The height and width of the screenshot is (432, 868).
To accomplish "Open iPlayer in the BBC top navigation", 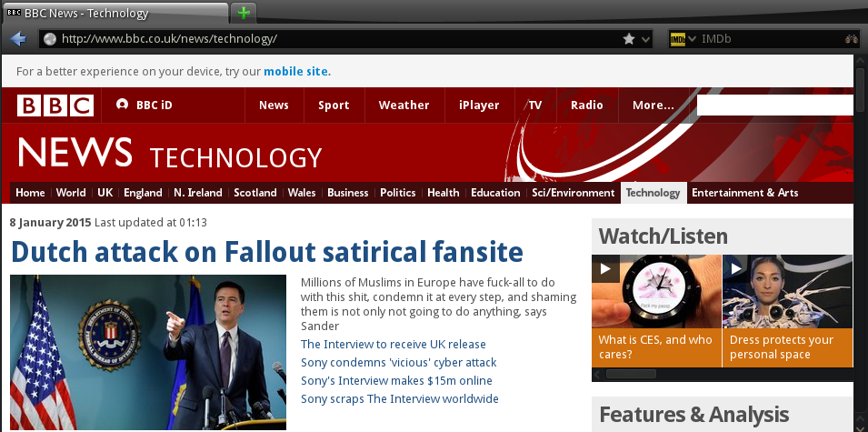I will 479,105.
